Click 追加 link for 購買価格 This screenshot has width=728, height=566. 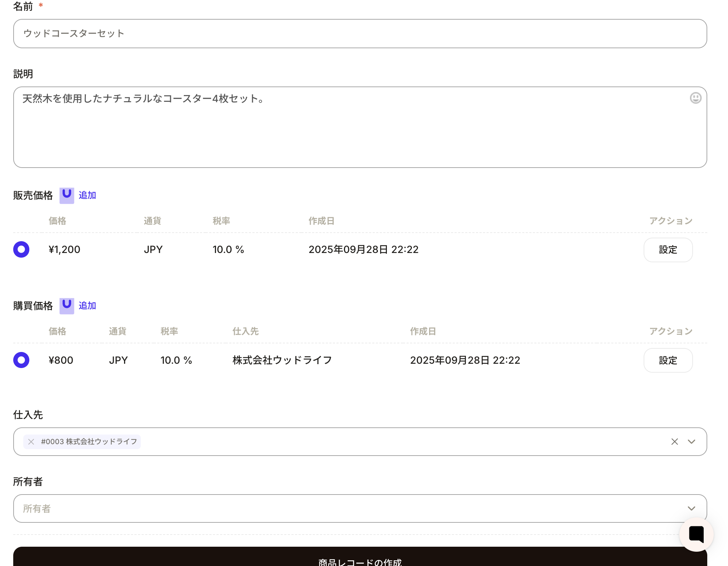point(87,306)
